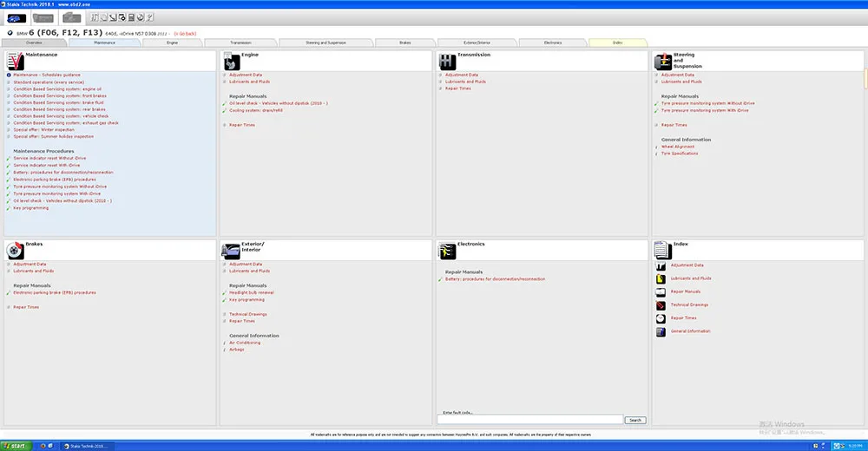The height and width of the screenshot is (451, 868).
Task: Open Battery procedures link in Electronics panel
Action: (x=496, y=279)
